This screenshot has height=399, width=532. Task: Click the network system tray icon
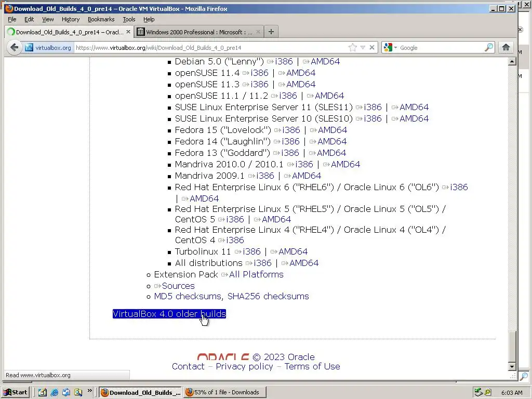tap(478, 393)
